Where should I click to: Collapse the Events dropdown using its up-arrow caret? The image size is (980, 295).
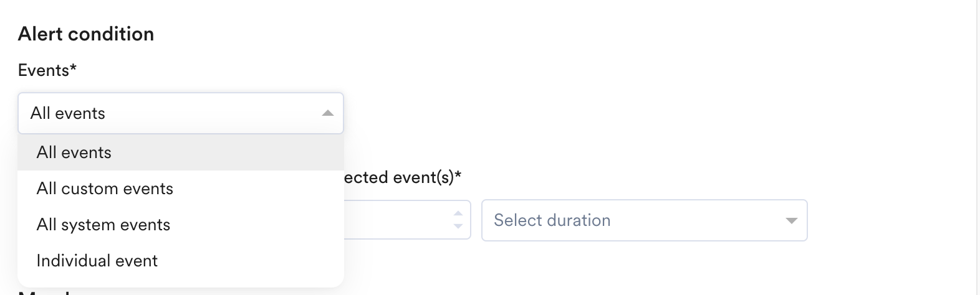pyautogui.click(x=327, y=113)
